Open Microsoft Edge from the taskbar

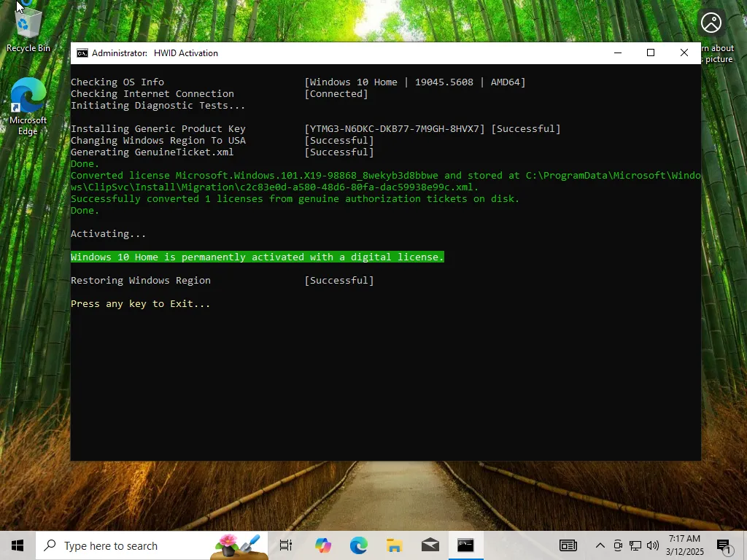(359, 545)
